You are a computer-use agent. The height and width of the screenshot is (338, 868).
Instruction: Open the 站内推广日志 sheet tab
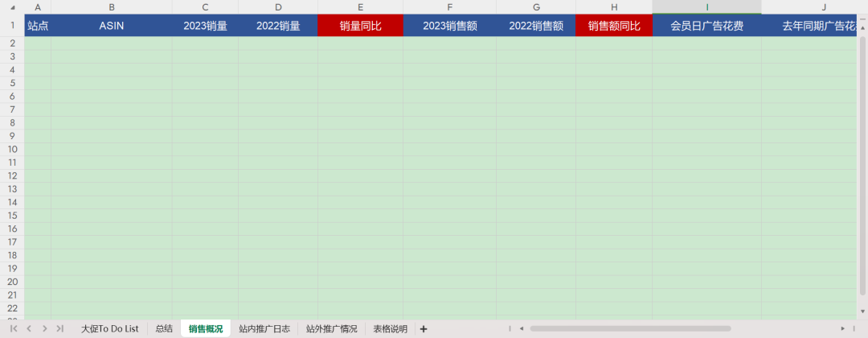coord(264,329)
